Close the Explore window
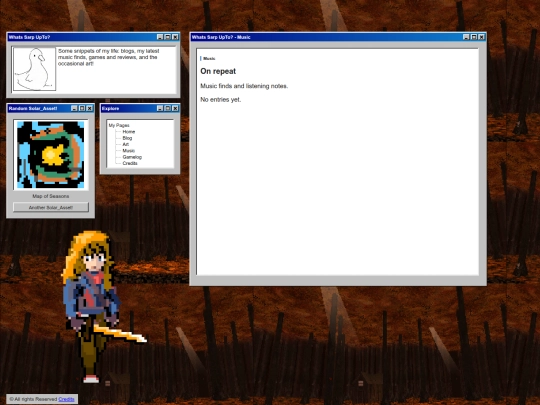This screenshot has width=540, height=405. (175, 108)
